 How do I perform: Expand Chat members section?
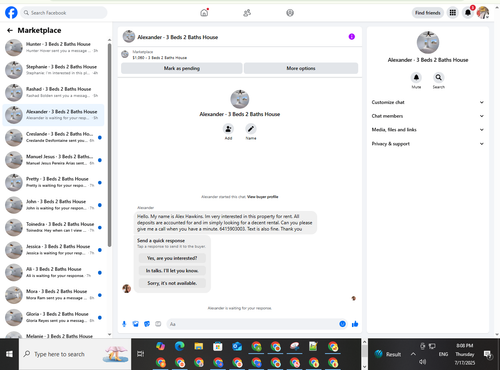point(428,116)
